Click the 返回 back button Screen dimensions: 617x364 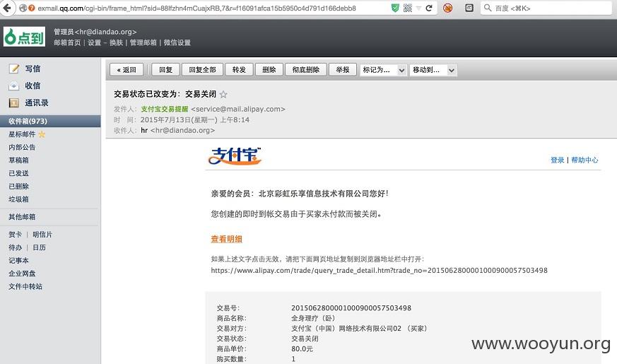point(127,70)
